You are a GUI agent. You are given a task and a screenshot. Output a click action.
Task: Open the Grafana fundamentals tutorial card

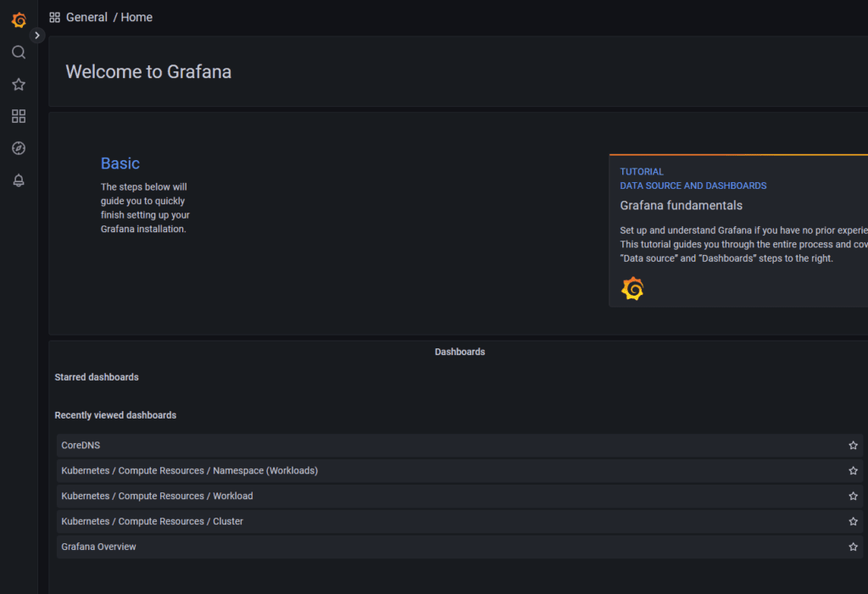(738, 230)
